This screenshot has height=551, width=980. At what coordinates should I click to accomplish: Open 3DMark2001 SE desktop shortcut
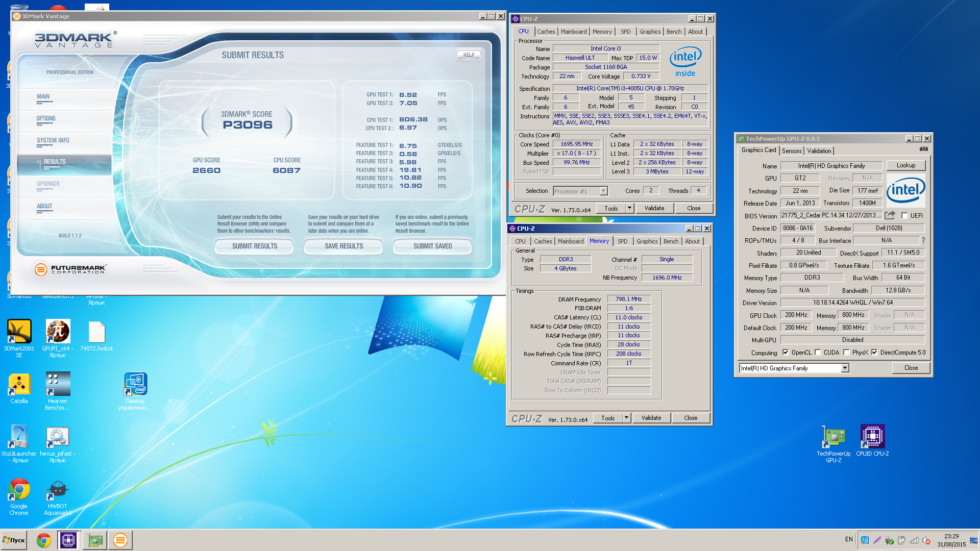(19, 338)
